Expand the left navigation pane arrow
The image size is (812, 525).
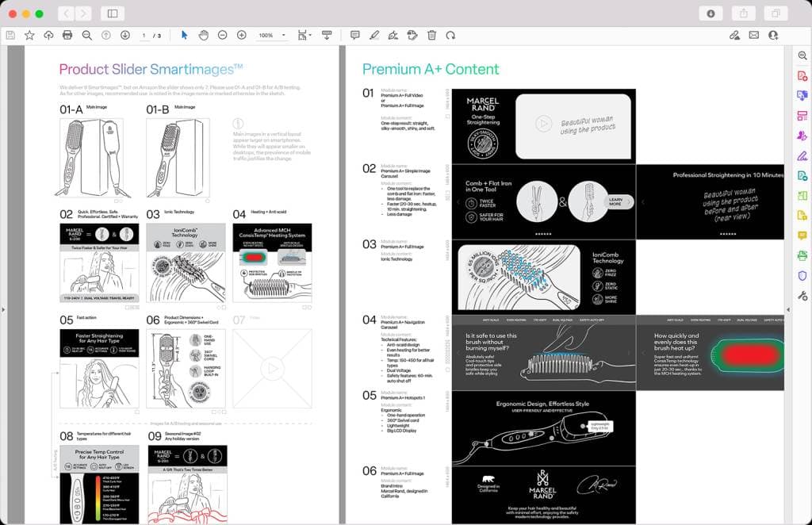pyautogui.click(x=3, y=309)
